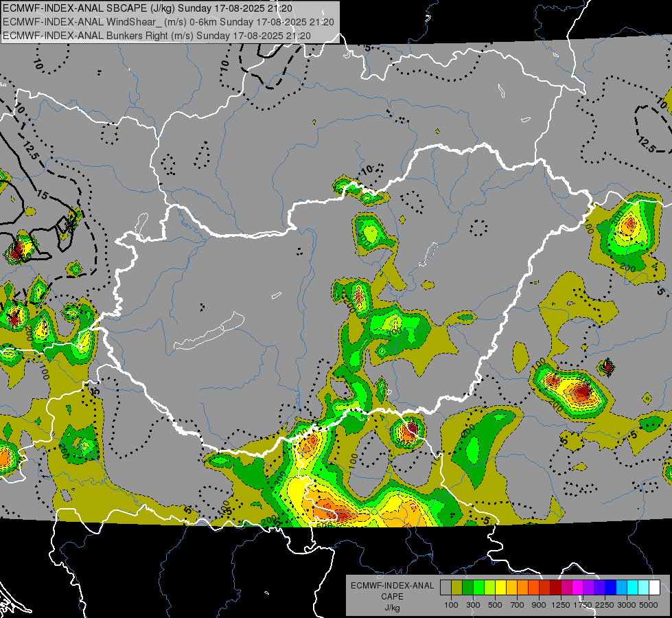Click the indigo swatch before 2250

click(599, 588)
